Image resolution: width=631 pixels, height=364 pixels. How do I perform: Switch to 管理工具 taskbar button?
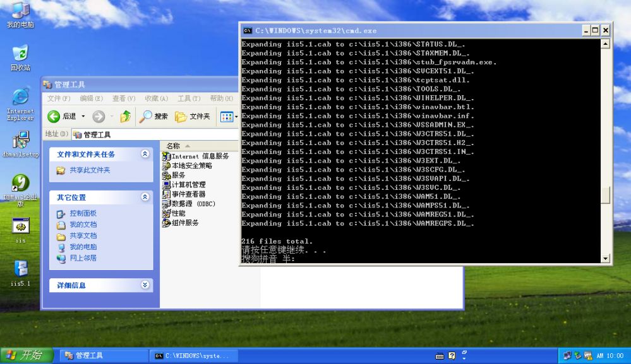(x=104, y=356)
